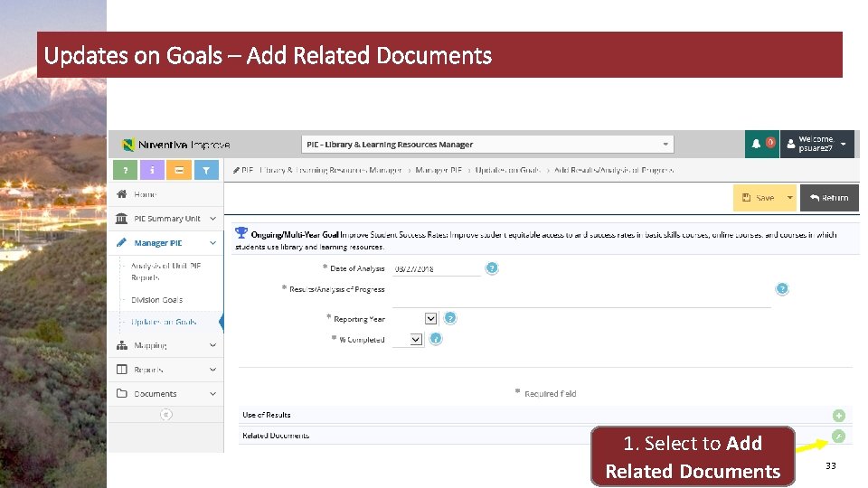Open help for Date of Analysis
The width and height of the screenshot is (868, 488).
(492, 268)
